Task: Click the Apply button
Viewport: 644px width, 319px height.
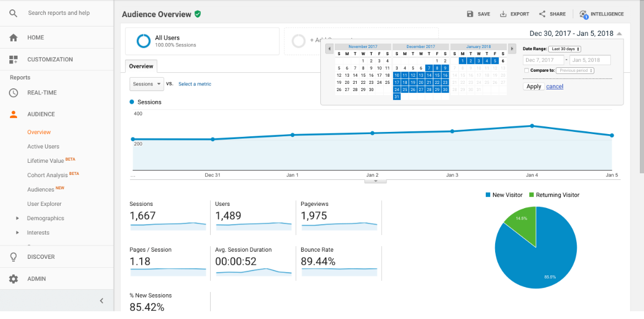Action: (x=533, y=86)
